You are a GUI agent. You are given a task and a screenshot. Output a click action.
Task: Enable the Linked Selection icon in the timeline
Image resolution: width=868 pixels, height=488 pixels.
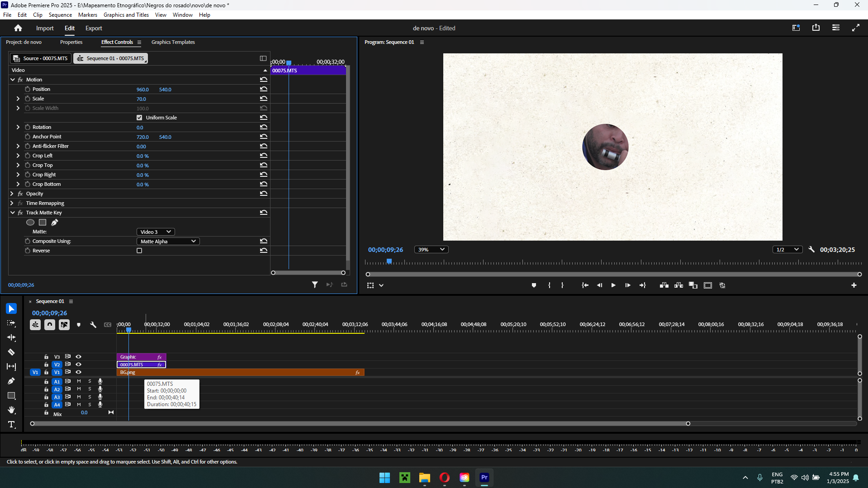[x=64, y=325]
